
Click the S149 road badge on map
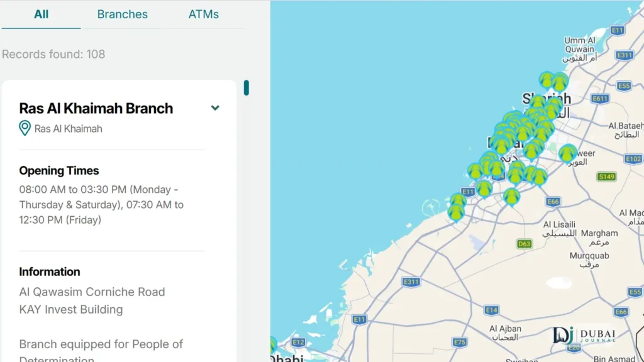[607, 177]
